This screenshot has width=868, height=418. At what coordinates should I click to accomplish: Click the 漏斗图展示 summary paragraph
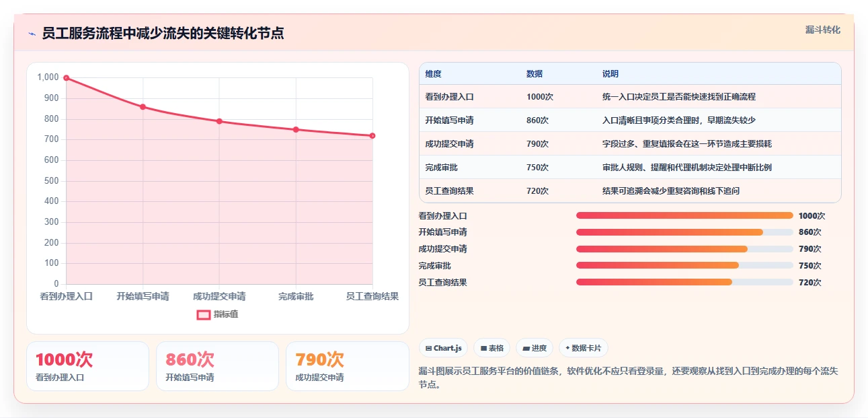click(x=628, y=379)
